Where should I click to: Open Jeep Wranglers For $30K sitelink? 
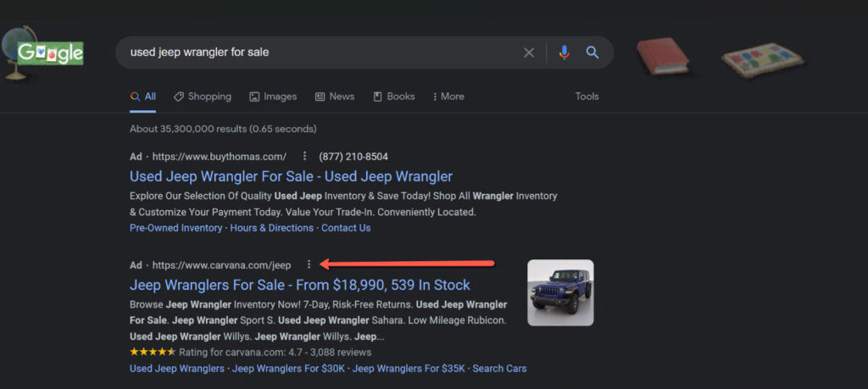[x=288, y=369]
